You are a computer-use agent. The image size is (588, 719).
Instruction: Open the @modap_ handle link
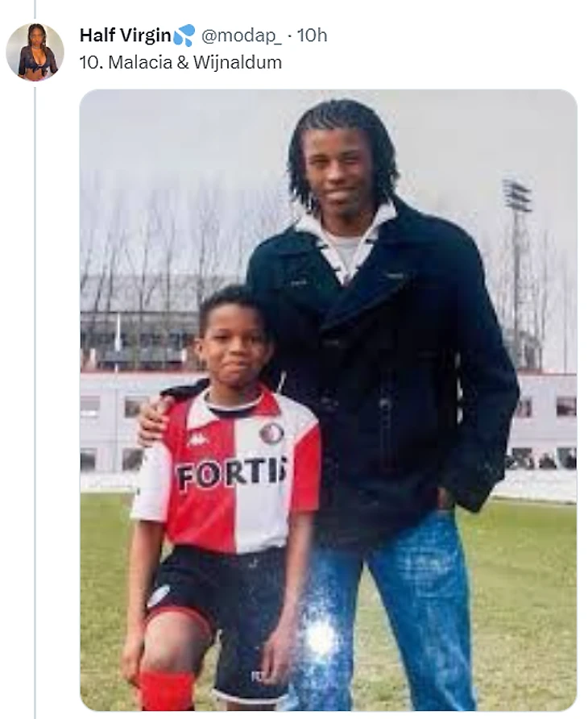[242, 35]
